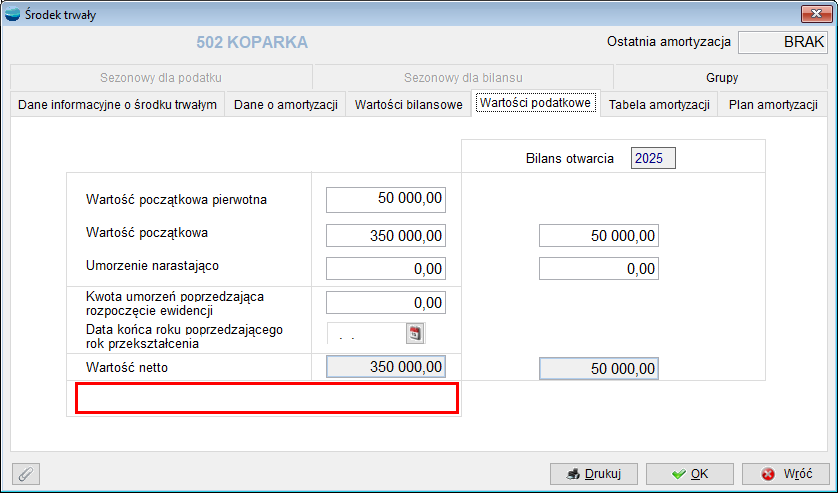The width and height of the screenshot is (838, 493).
Task: Click the Ostatnia amortyzacja BRAK field
Action: point(783,42)
